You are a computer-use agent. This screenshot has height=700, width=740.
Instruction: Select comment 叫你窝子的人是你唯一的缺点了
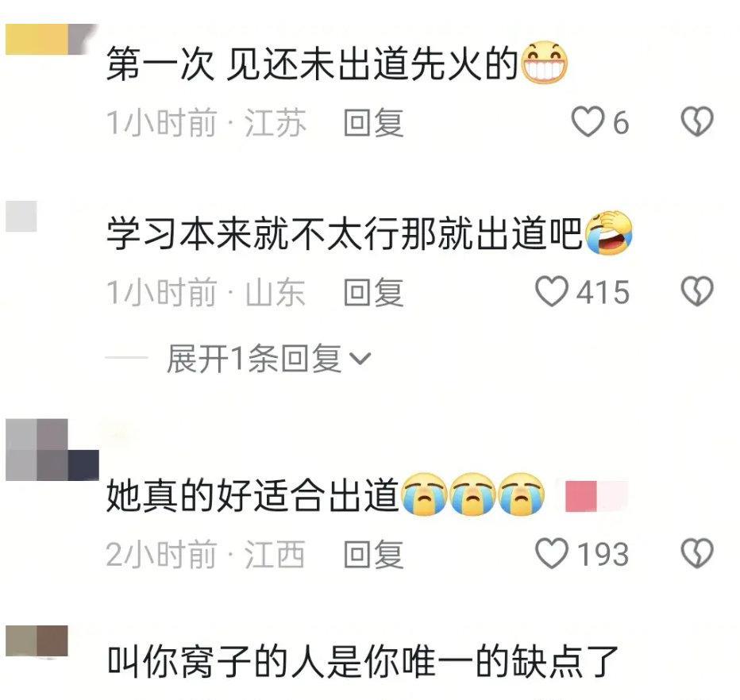tap(362, 662)
